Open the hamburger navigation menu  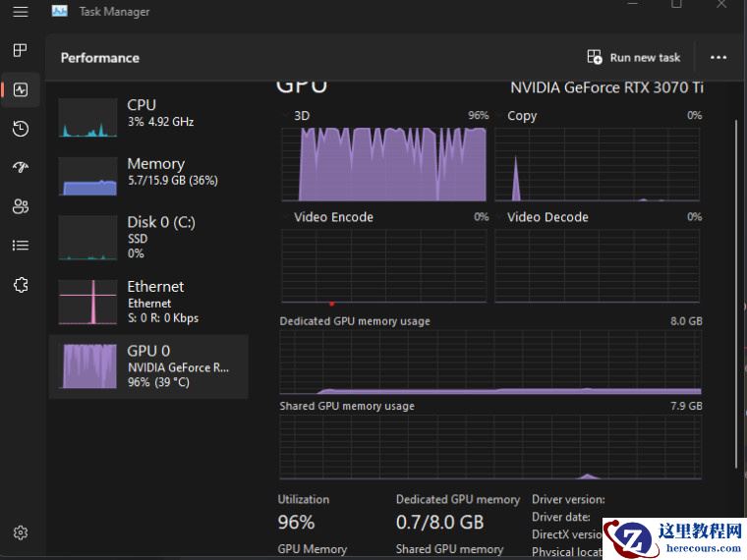[21, 12]
